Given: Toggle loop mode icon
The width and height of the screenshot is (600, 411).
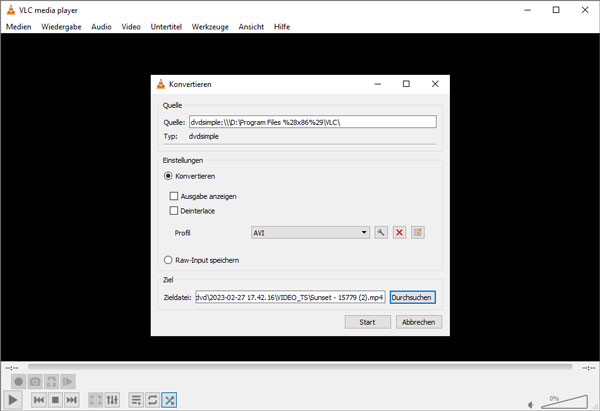Looking at the screenshot, I should [152, 400].
